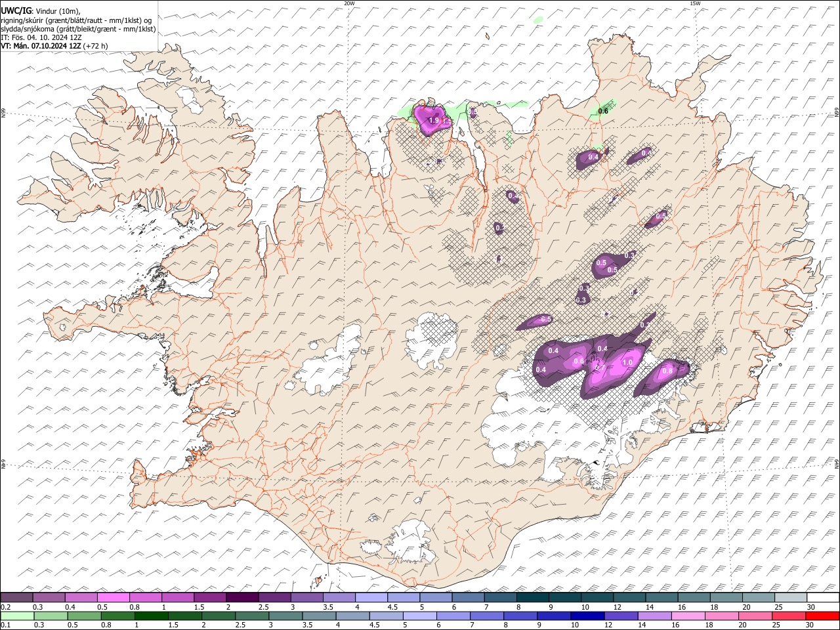
Task: Click the 0.7 value on the pink patch
Action: (599, 368)
